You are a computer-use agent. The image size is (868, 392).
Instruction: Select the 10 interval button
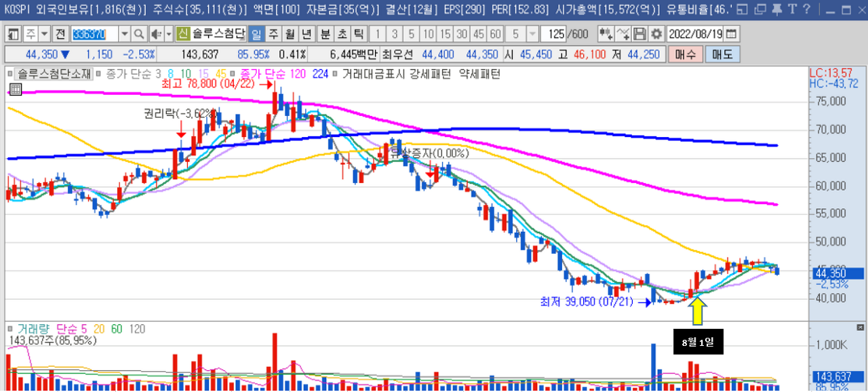[x=428, y=34]
